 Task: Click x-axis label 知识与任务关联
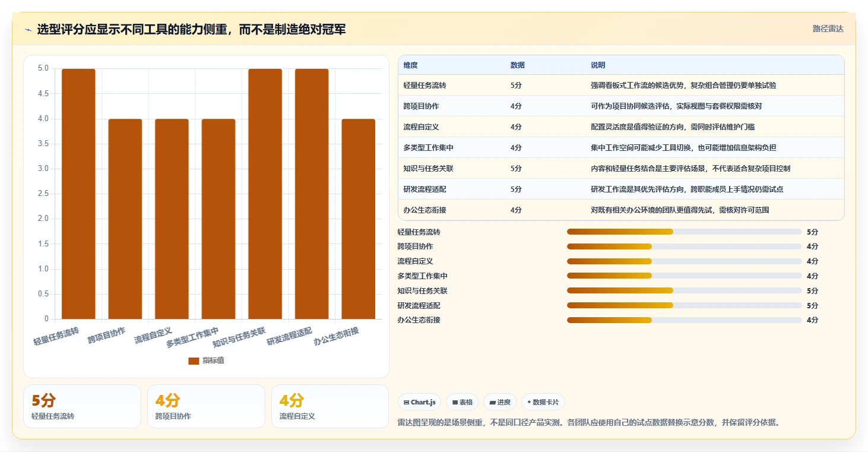239,337
